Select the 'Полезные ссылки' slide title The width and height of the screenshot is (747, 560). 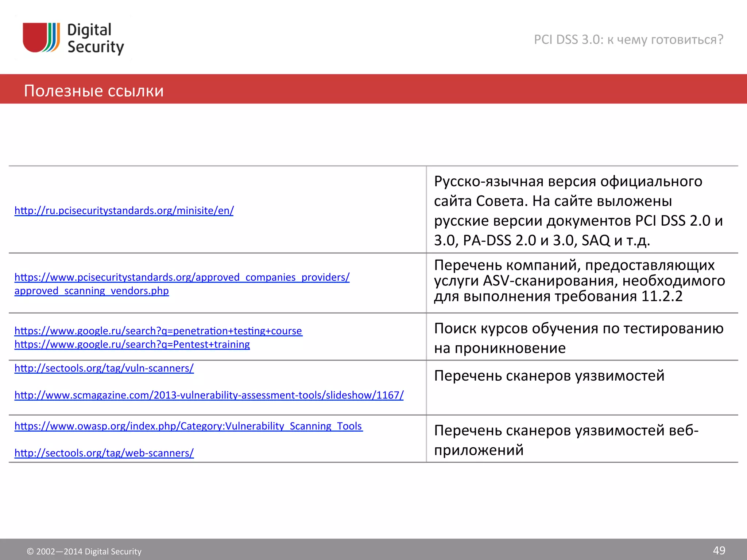point(94,90)
